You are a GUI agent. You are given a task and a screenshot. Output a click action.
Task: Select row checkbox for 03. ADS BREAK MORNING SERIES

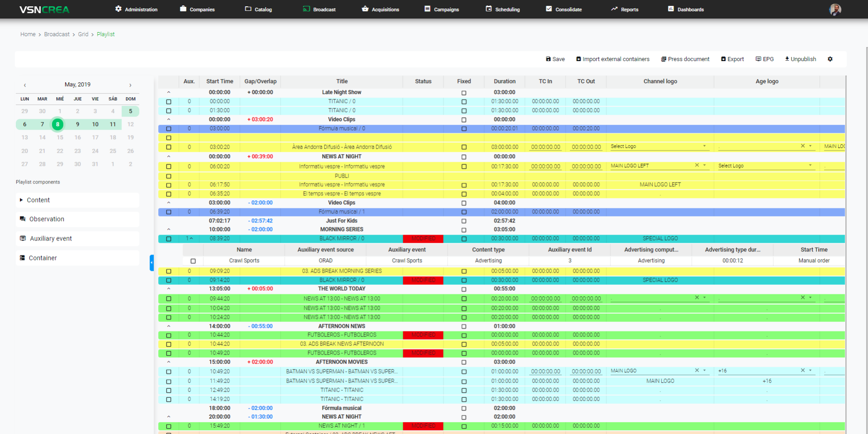point(169,271)
